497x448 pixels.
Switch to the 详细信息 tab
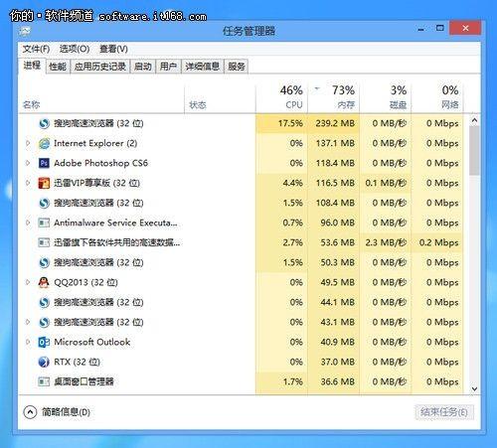203,67
